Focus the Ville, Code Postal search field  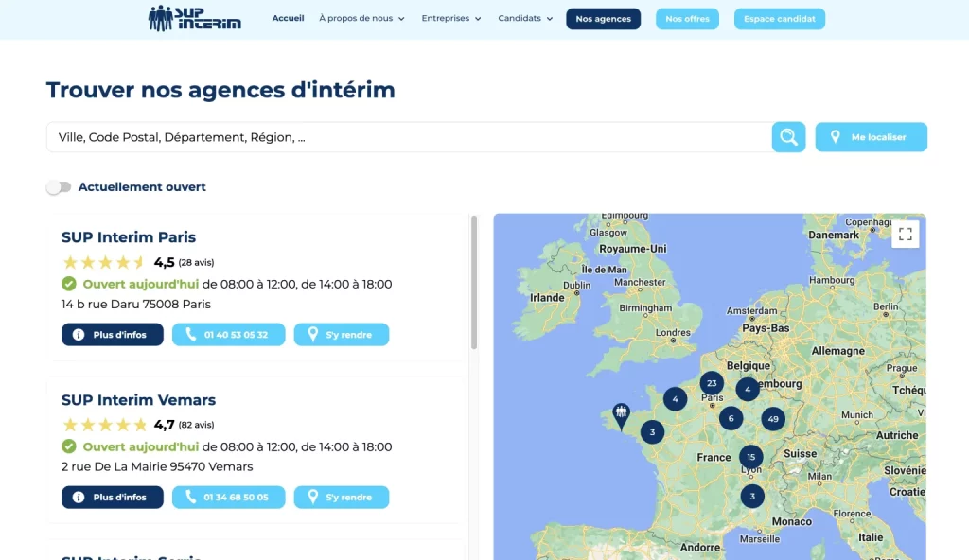(409, 137)
